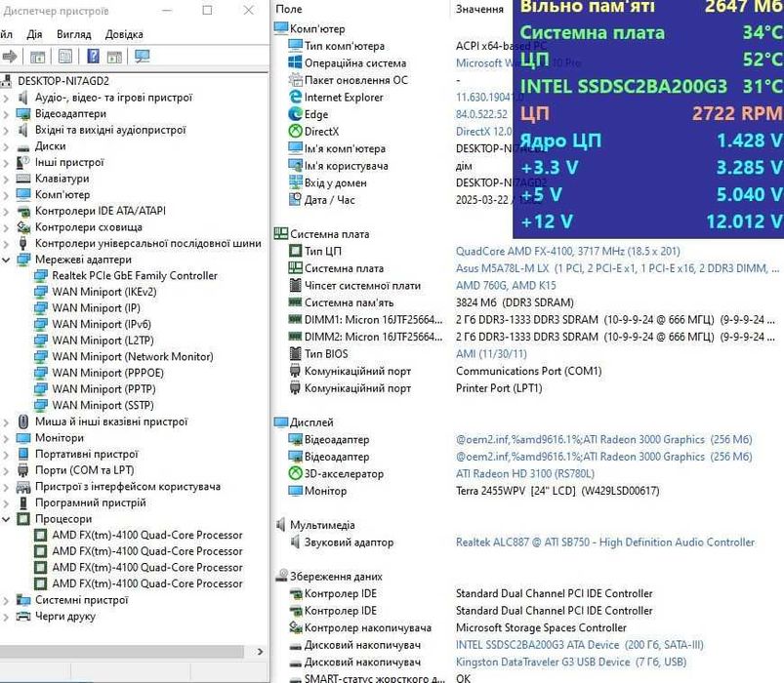Viewport: 784px width, 683px height.
Task: Expand the Монітори category
Action: tap(6, 439)
